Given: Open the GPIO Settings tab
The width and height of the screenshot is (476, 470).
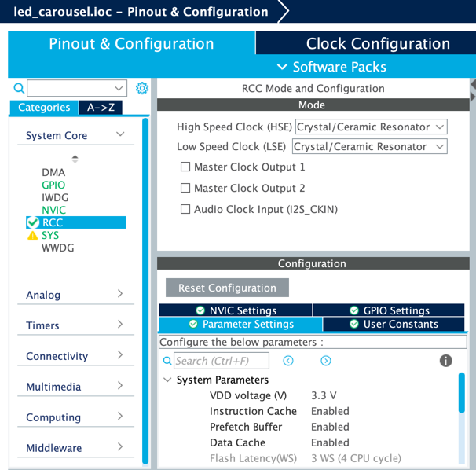Looking at the screenshot, I should (389, 310).
